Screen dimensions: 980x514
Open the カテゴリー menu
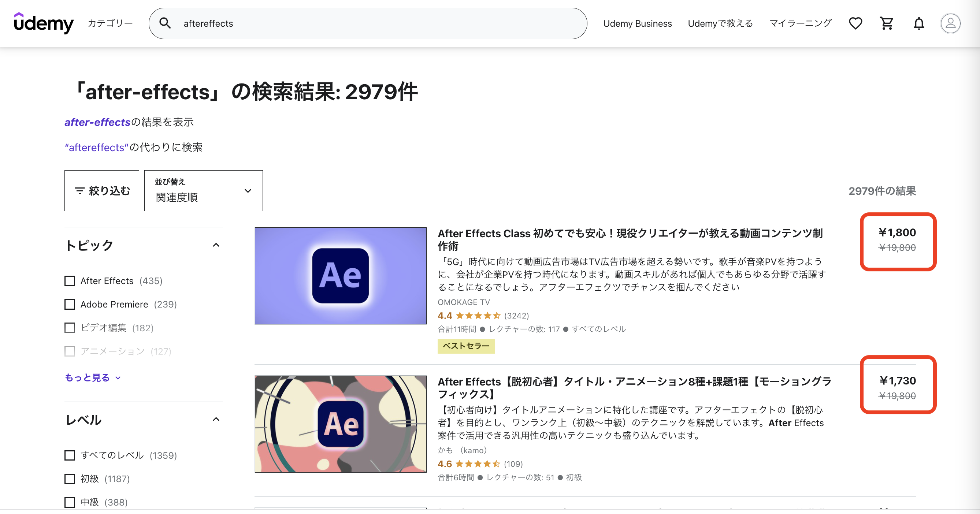110,23
